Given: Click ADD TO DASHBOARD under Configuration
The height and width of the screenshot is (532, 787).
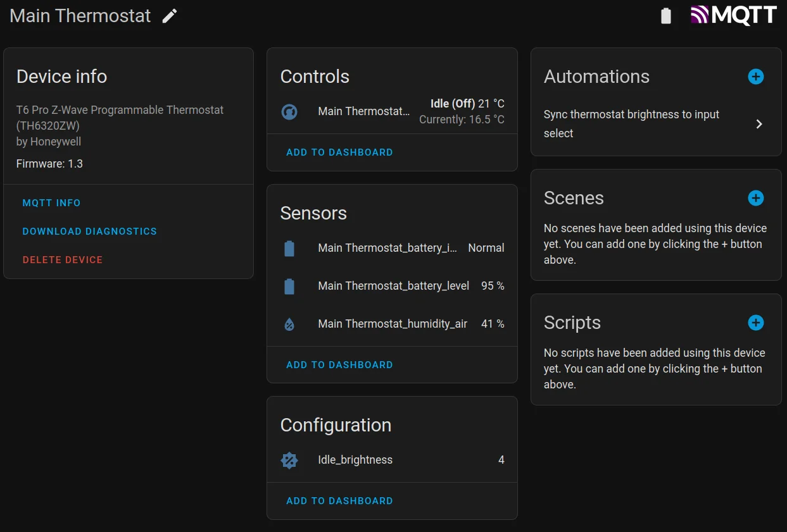Looking at the screenshot, I should point(339,500).
